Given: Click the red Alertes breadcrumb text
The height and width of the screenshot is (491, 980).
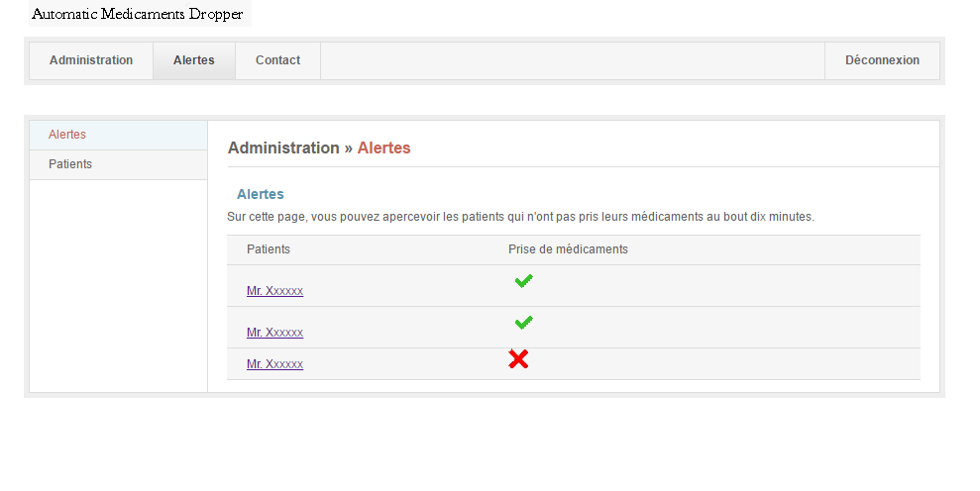Looking at the screenshot, I should tap(383, 147).
